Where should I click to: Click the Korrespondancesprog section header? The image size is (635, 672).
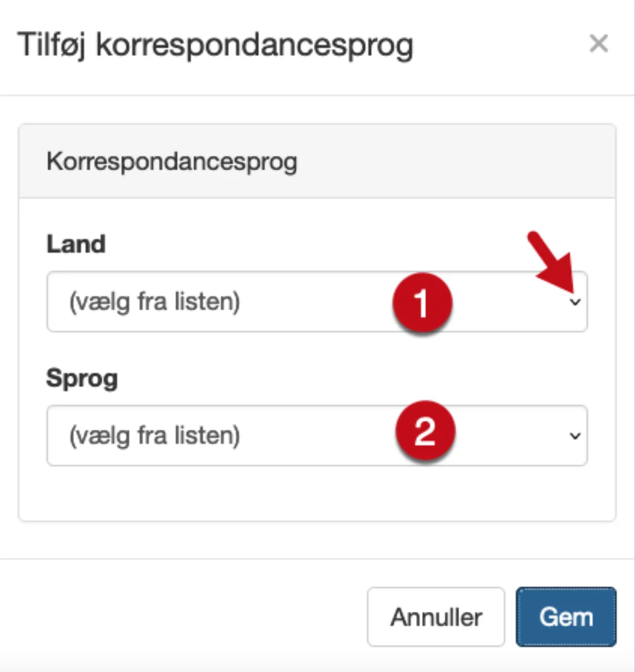pos(172,161)
